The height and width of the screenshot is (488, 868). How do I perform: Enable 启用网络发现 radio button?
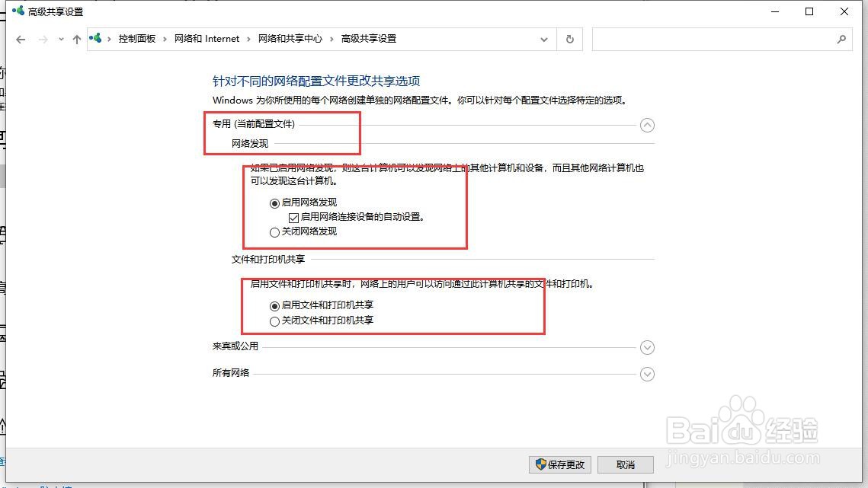tap(274, 203)
